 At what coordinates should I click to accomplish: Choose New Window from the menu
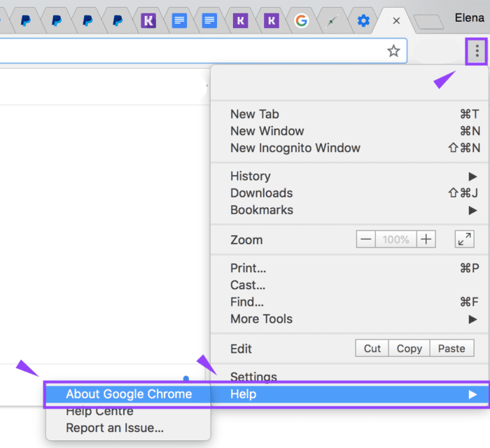point(350,131)
